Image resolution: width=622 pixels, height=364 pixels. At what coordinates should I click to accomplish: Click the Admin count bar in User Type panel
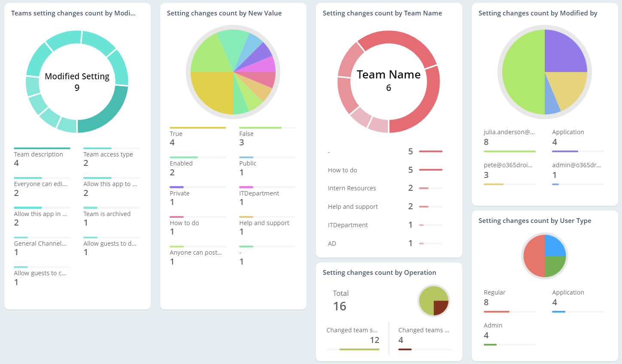(x=510, y=344)
